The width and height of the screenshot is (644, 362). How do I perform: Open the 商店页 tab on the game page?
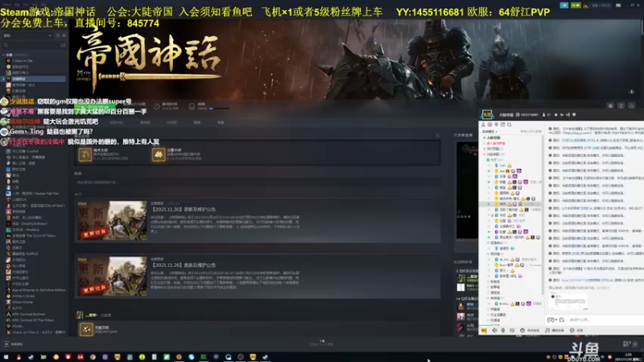[x=145, y=122]
